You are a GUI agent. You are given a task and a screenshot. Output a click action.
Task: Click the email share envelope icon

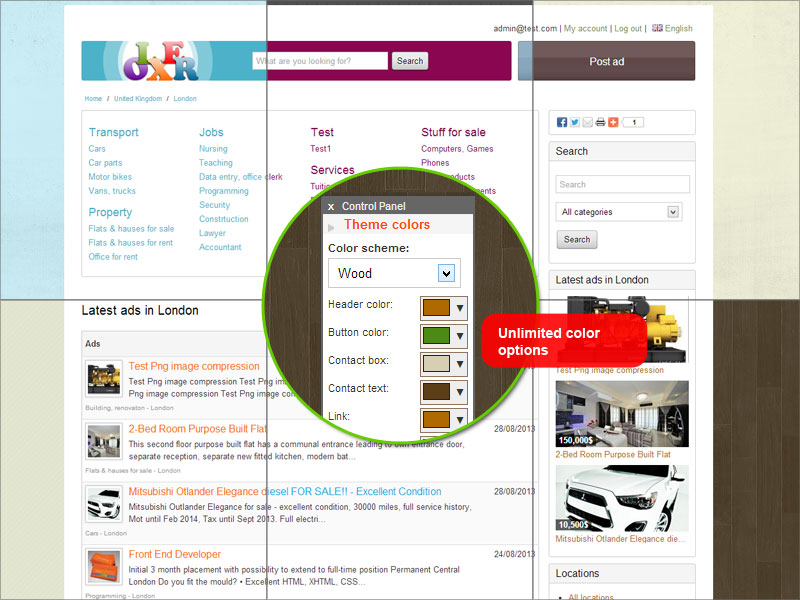(x=588, y=122)
